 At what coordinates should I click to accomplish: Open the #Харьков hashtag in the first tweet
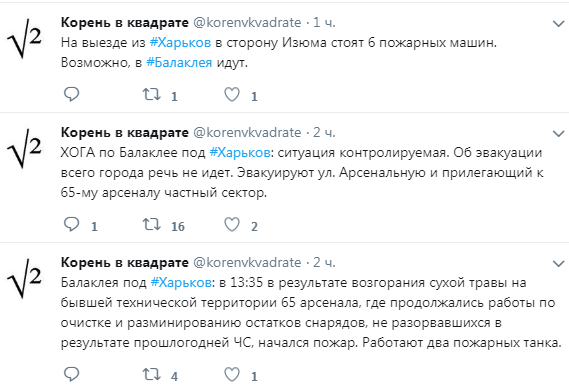[x=180, y=43]
